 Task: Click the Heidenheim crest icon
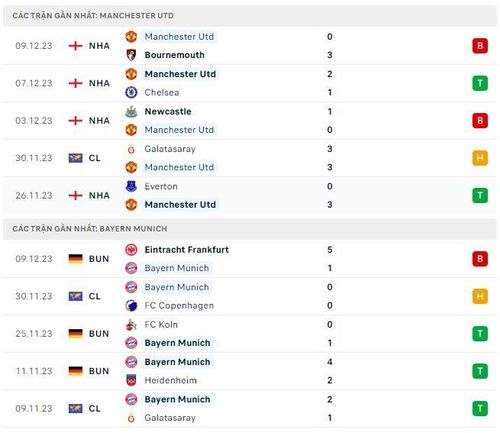131,380
